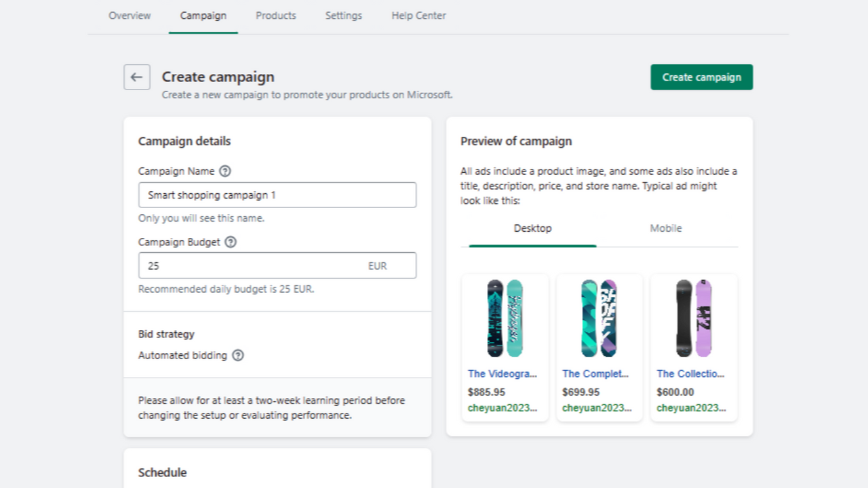
Task: Select the Desktop preview tab
Action: coord(532,228)
